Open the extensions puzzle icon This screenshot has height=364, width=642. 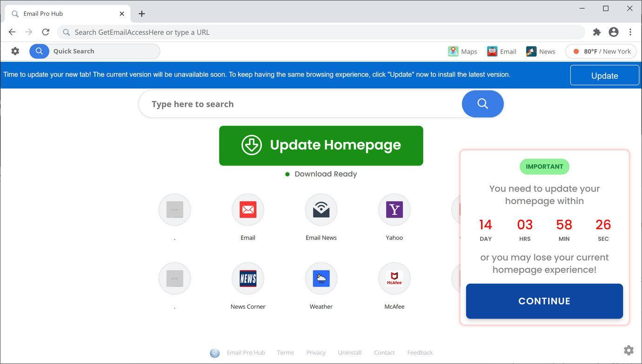coord(597,32)
